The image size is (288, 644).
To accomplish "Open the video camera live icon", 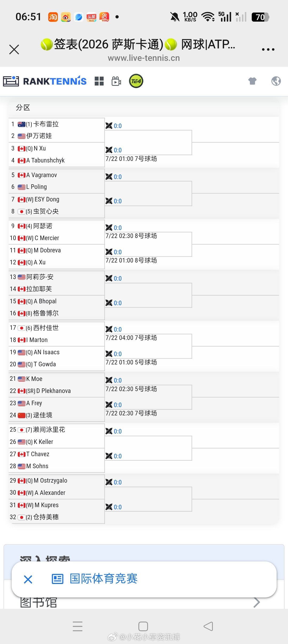I will click(x=116, y=81).
